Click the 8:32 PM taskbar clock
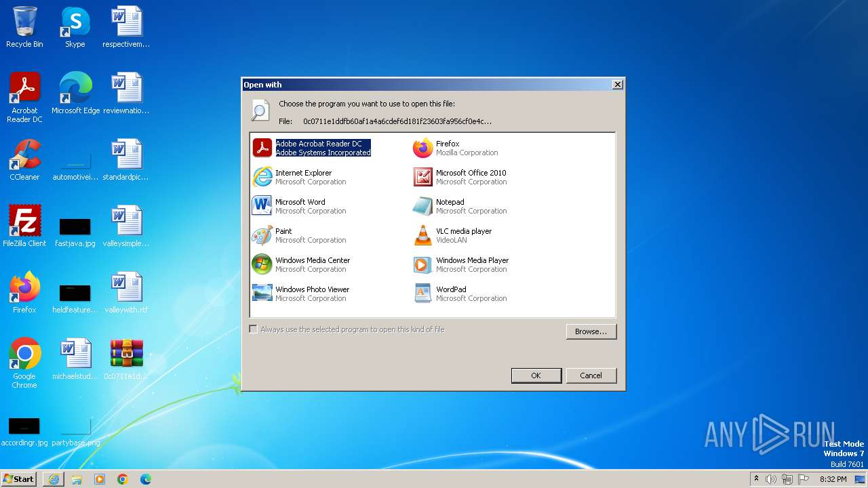The width and height of the screenshot is (868, 488). (x=833, y=479)
